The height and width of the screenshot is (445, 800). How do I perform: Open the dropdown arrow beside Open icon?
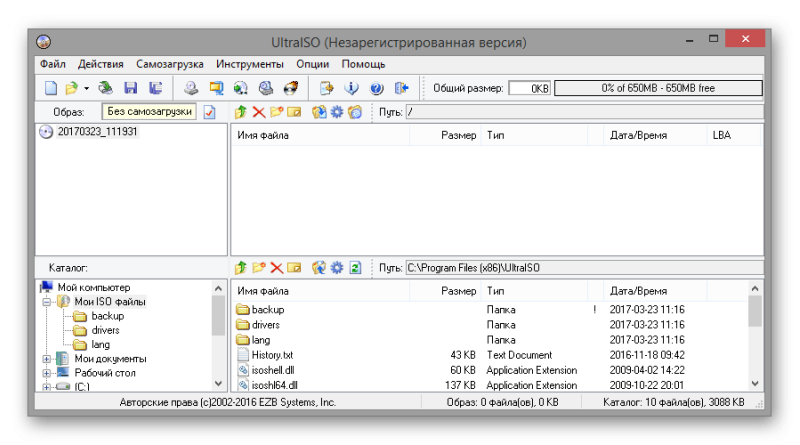click(x=86, y=88)
